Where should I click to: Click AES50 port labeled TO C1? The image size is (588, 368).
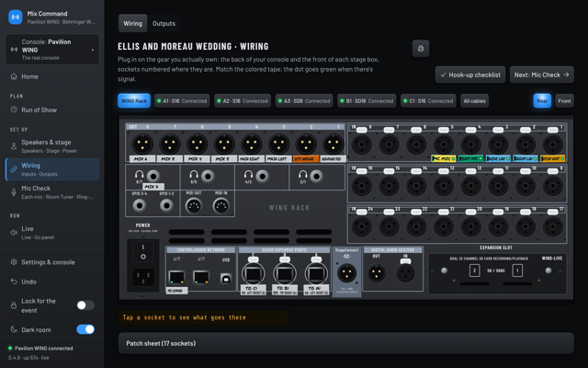coord(254,274)
